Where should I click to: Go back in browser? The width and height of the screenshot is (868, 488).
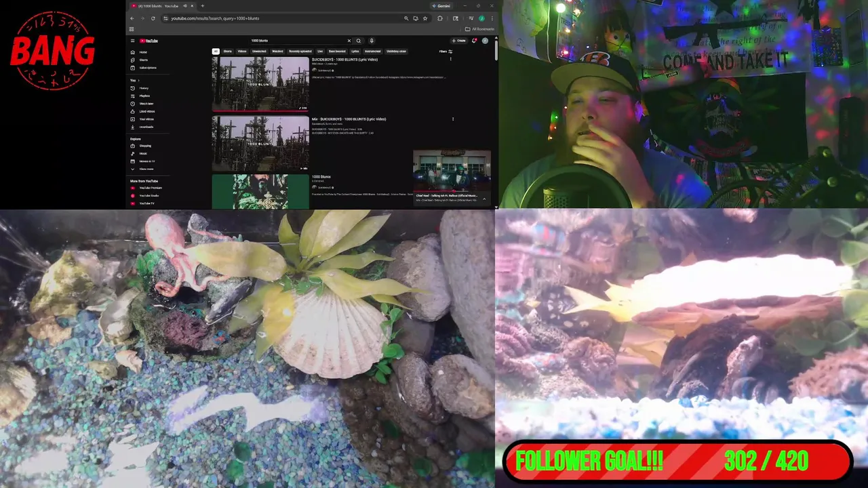coord(132,18)
